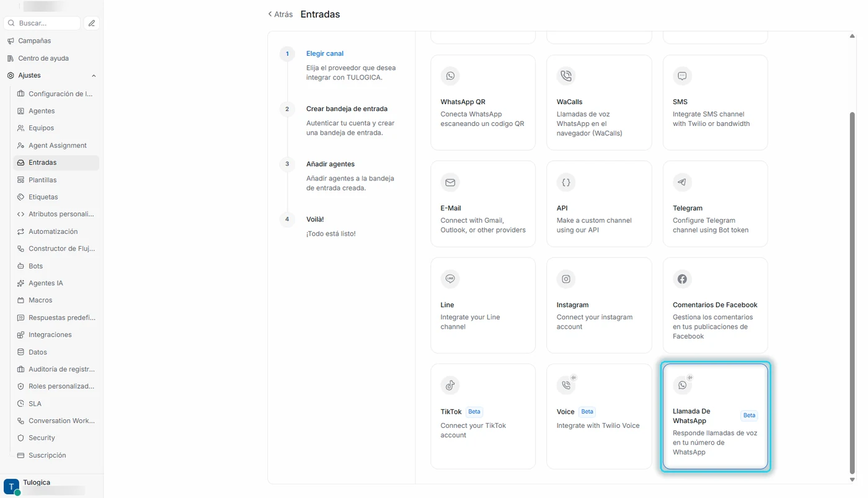Image resolution: width=868 pixels, height=498 pixels.
Task: Click the Instagram camera icon
Action: [566, 279]
